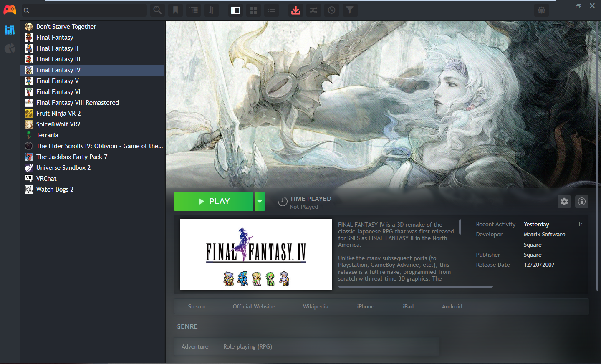Open the sort order arrows icon
This screenshot has width=601, height=364.
coord(212,10)
